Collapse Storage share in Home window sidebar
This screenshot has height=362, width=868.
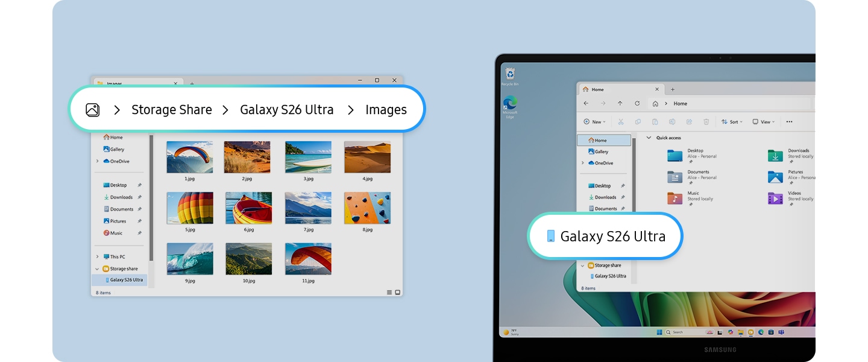coord(582,265)
